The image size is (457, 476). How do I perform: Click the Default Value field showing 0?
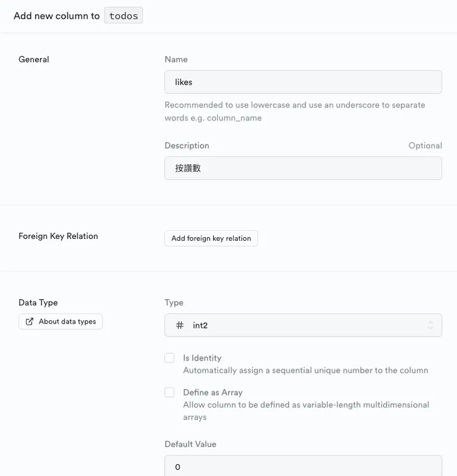(303, 467)
